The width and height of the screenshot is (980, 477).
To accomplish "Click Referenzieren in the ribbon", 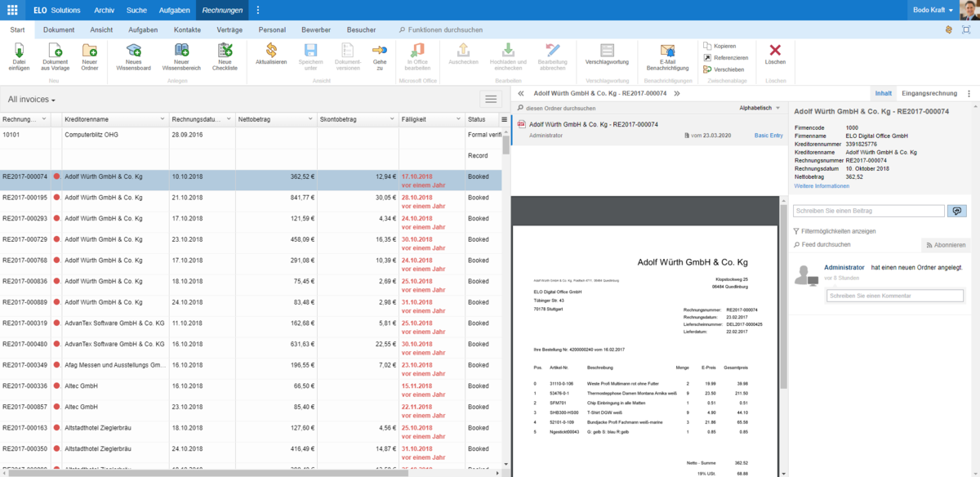I will 725,57.
